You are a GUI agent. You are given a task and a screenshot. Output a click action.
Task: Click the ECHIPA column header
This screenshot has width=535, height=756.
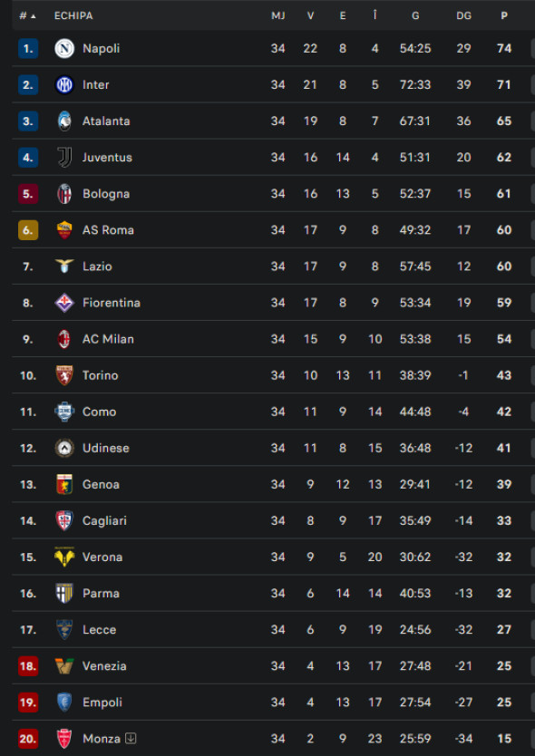(73, 16)
